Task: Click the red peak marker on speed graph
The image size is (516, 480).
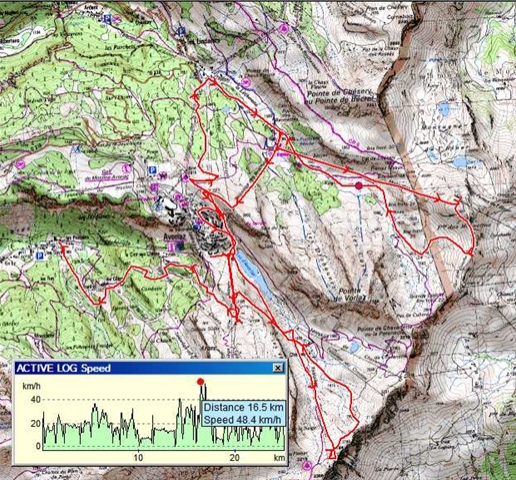Action: click(200, 382)
